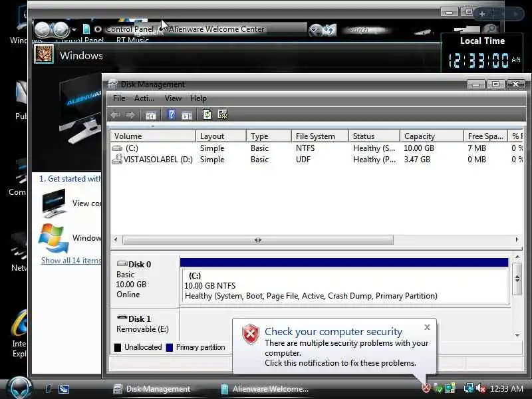Click the volume list horizontal scrollbar thumb
This screenshot has height=399, width=532.
(258, 240)
